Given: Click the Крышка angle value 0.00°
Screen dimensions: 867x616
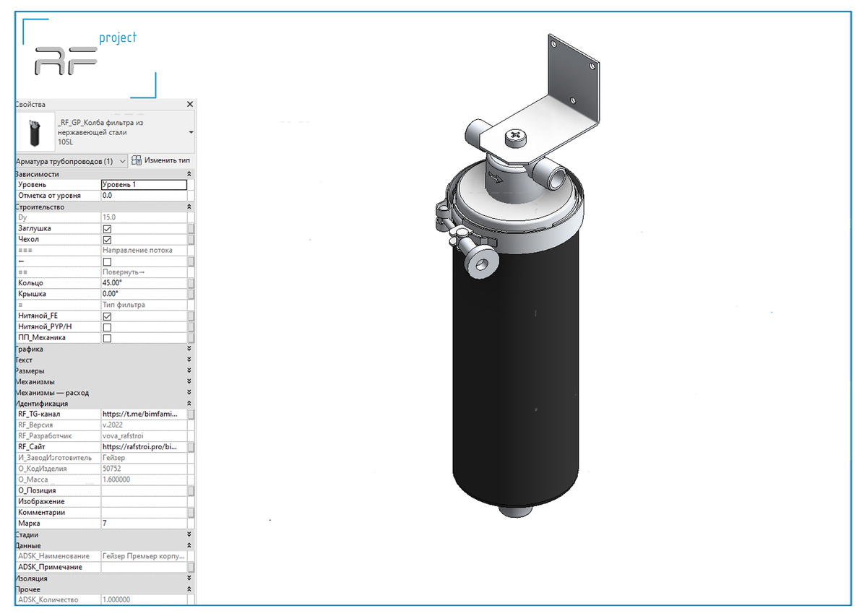Looking at the screenshot, I should [144, 294].
